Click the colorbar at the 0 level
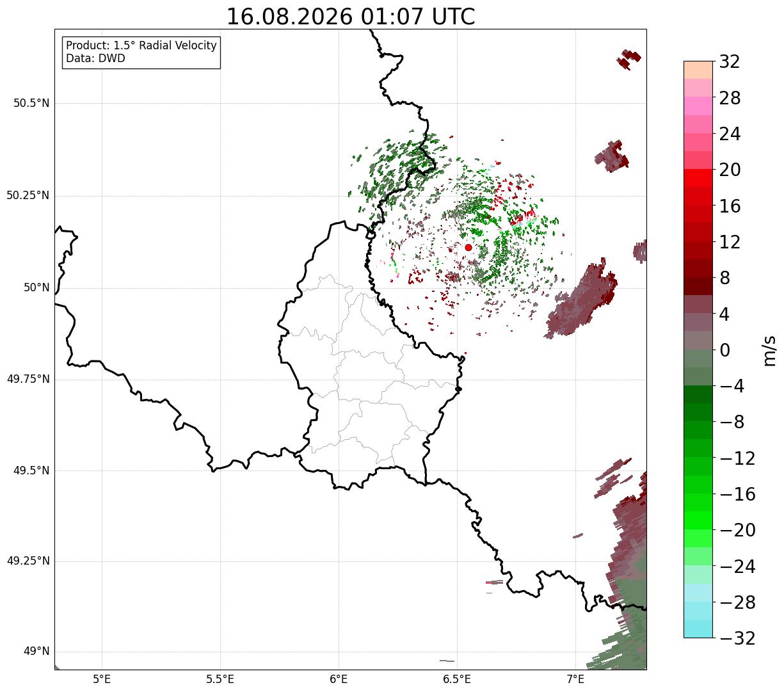784x692 pixels. pyautogui.click(x=698, y=350)
